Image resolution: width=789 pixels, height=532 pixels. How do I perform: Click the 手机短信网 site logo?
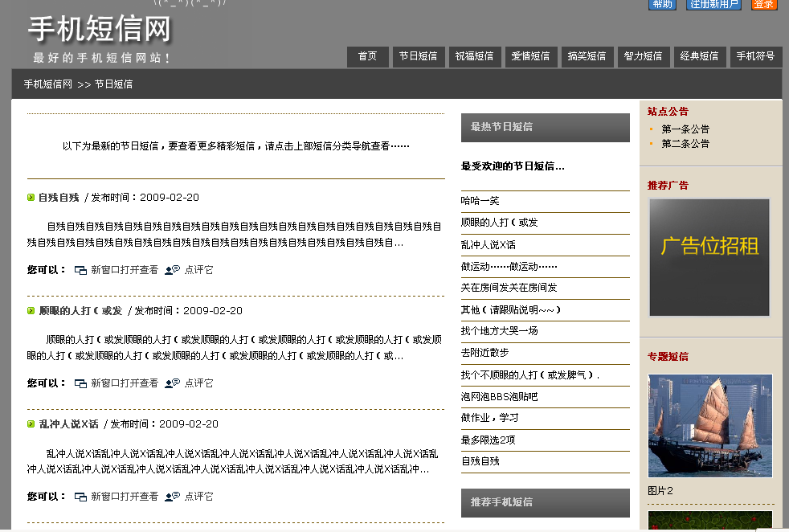pyautogui.click(x=100, y=29)
